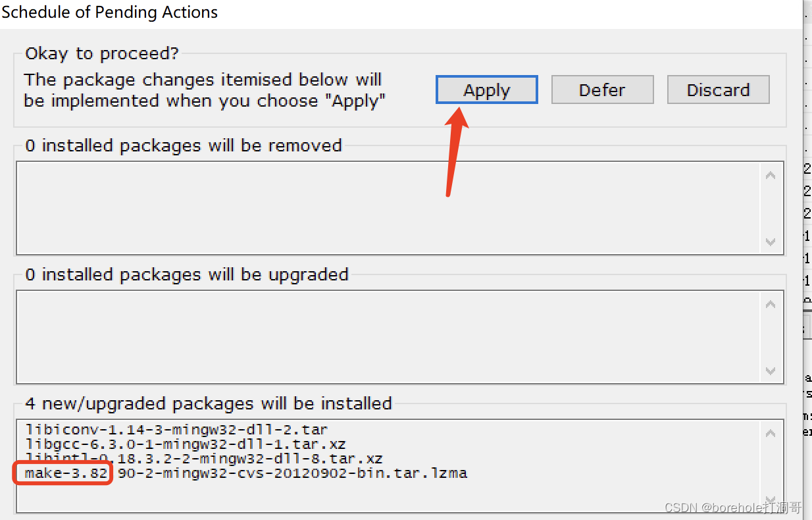This screenshot has height=520, width=812.
Task: Click inside the empty upgraded packages box
Action: (388, 336)
